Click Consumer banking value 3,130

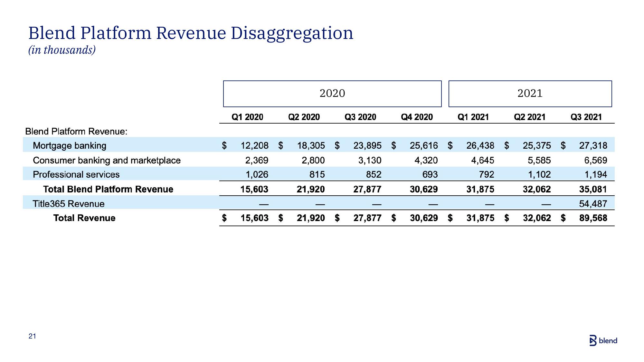370,160
